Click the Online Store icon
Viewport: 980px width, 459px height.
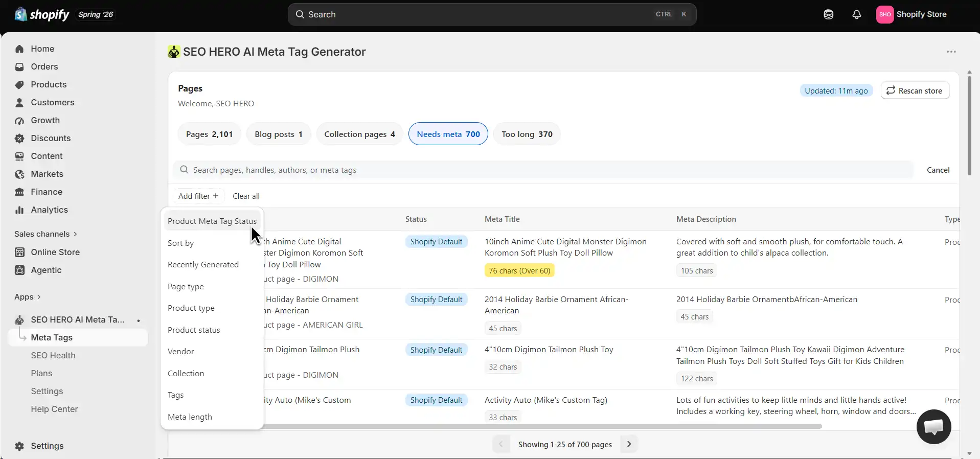pos(19,253)
